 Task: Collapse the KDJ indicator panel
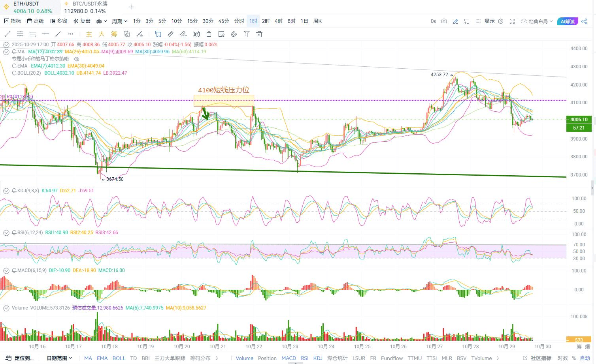[x=6, y=191]
